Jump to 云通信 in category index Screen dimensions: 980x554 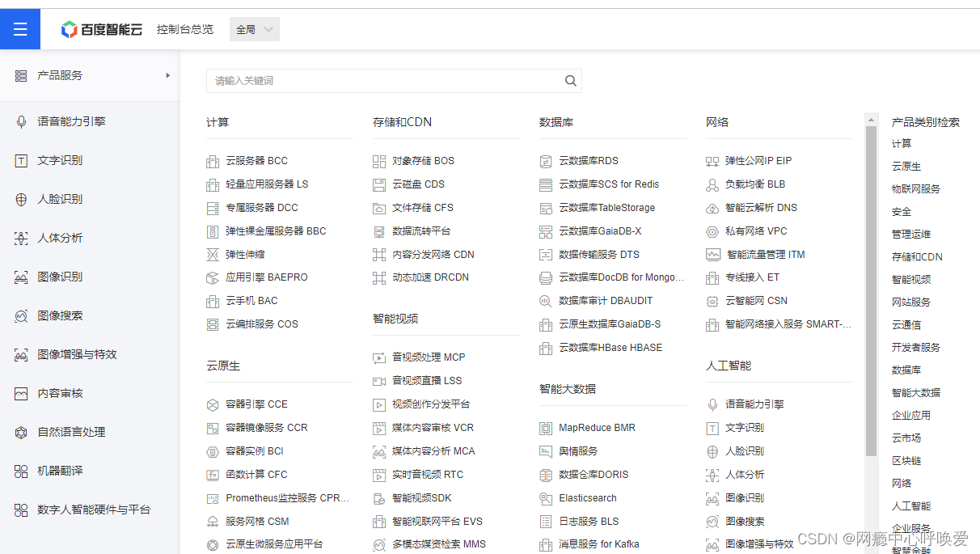906,324
